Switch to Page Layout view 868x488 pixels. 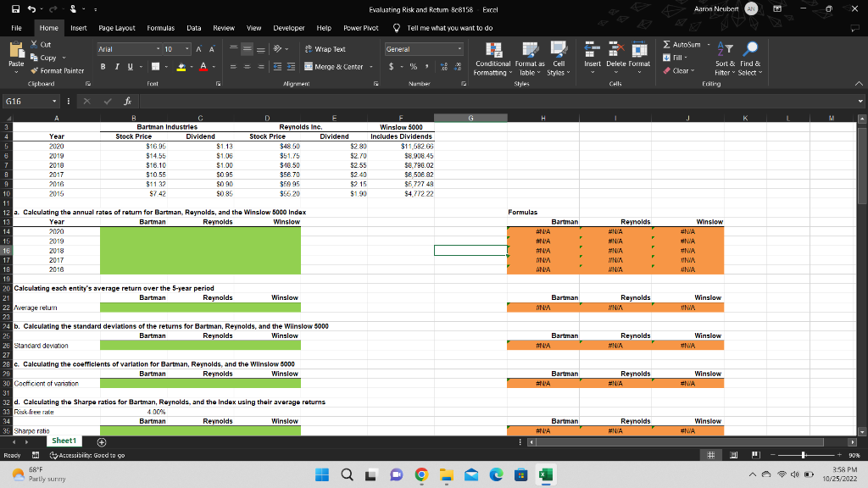733,455
